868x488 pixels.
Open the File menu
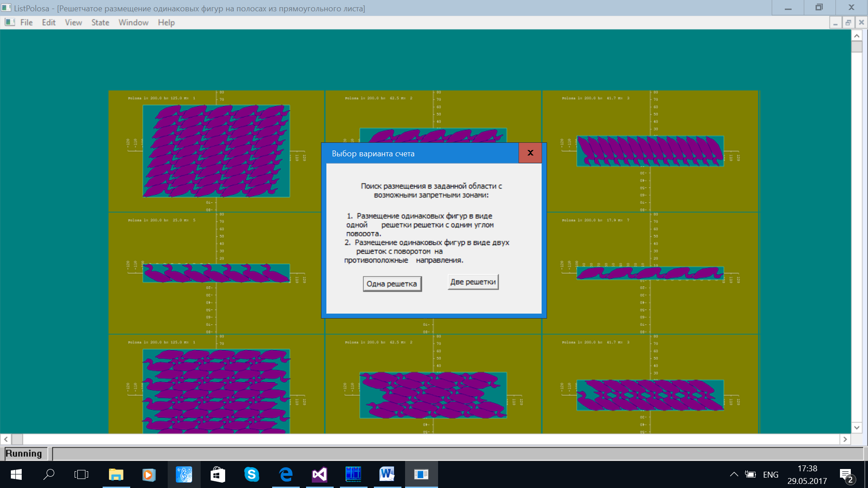[x=26, y=22]
